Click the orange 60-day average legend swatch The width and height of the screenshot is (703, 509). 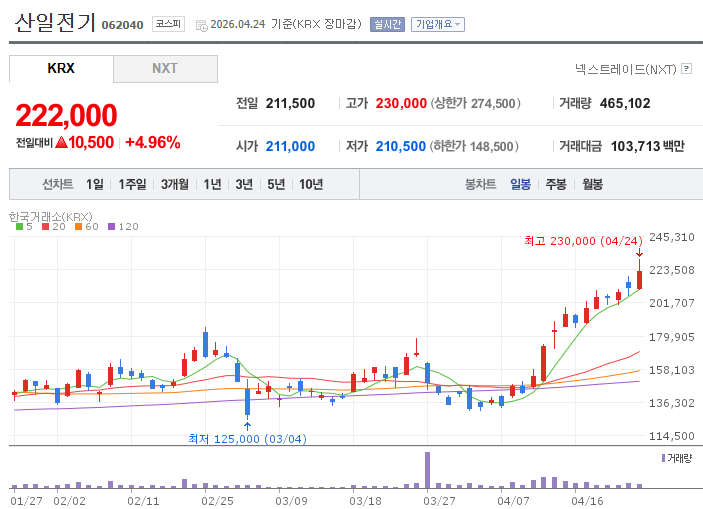pyautogui.click(x=78, y=227)
